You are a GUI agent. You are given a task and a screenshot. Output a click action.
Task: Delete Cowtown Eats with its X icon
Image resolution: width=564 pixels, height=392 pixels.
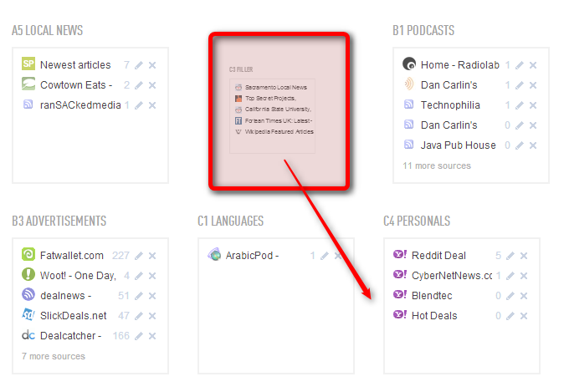[x=152, y=85]
